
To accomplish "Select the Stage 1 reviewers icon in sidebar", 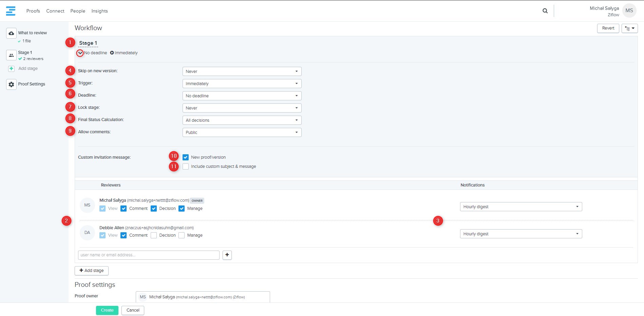I will pos(11,55).
